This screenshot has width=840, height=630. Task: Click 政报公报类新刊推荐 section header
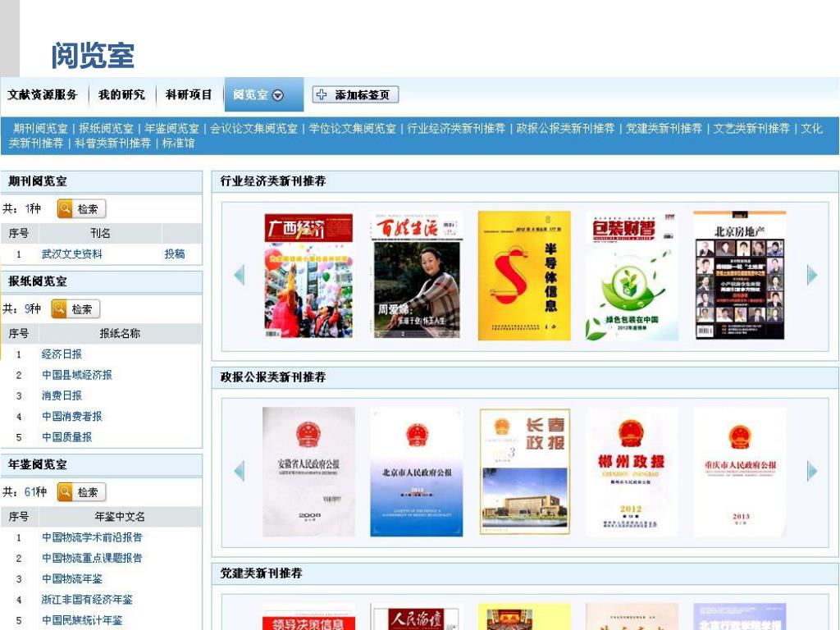525,377
